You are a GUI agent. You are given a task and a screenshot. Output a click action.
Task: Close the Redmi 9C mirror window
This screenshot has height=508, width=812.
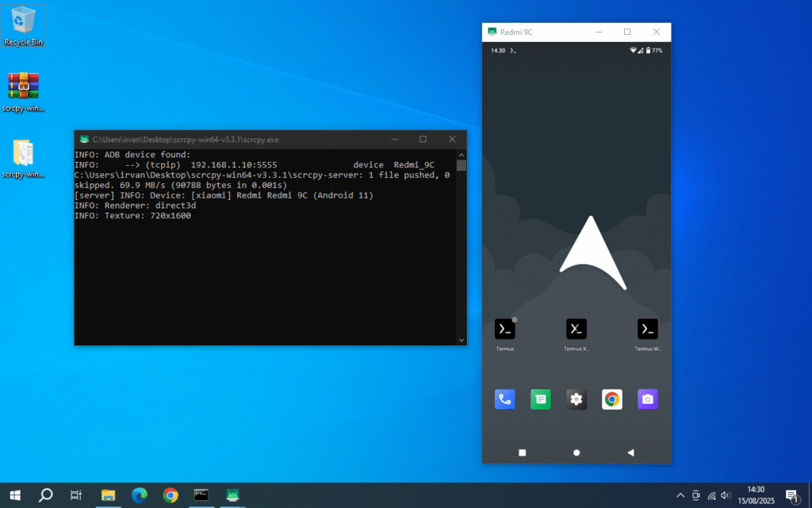(x=656, y=32)
